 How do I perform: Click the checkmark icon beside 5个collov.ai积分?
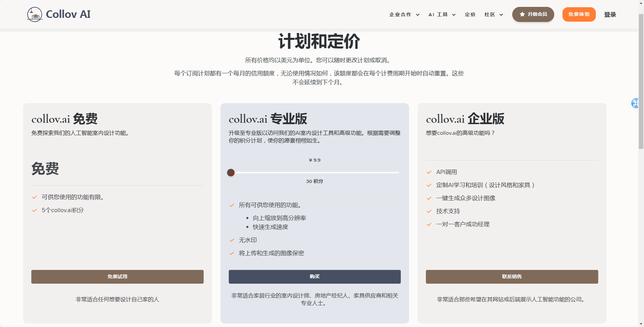click(x=34, y=210)
